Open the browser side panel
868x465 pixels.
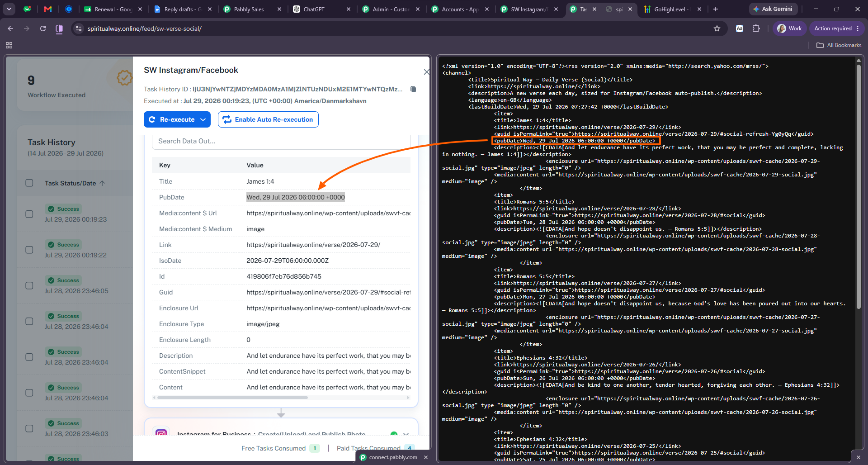pos(59,29)
